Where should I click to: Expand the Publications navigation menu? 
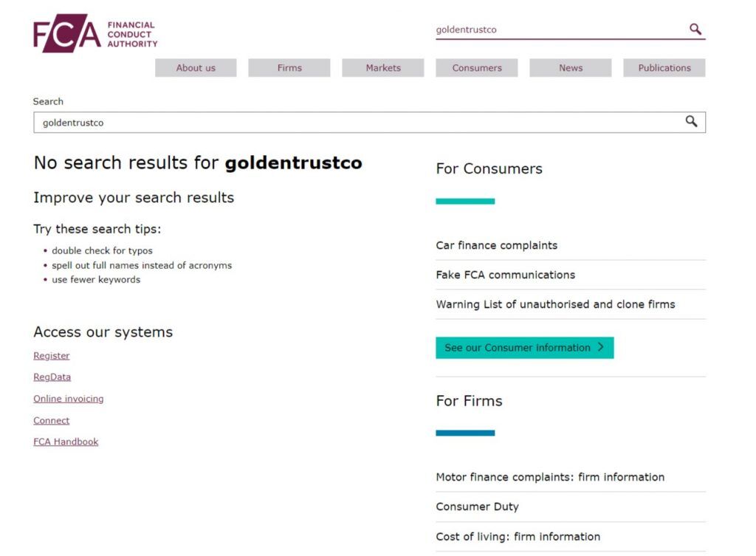(x=664, y=68)
